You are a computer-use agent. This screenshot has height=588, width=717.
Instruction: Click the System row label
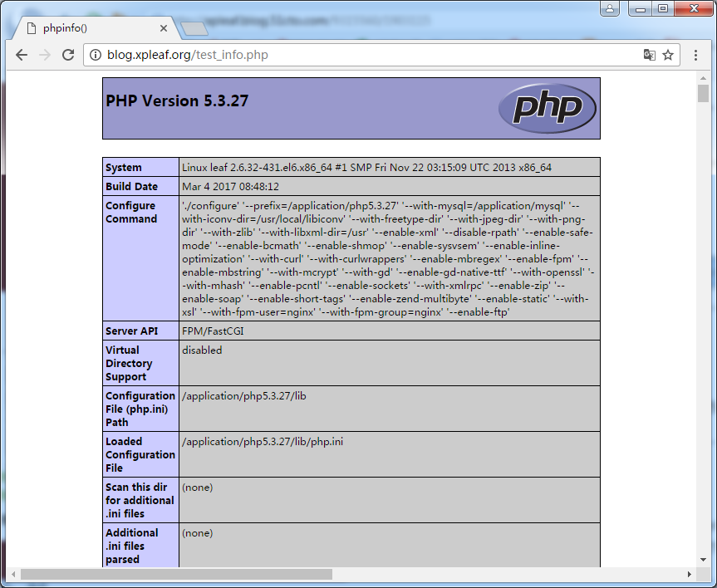click(124, 167)
